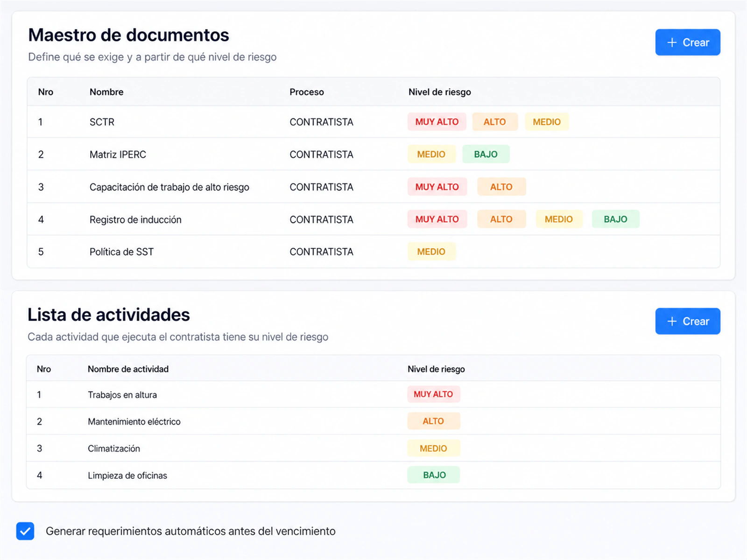Select MEDIO tag in SCTR row
Viewport: 747px width, 560px height.
(546, 122)
